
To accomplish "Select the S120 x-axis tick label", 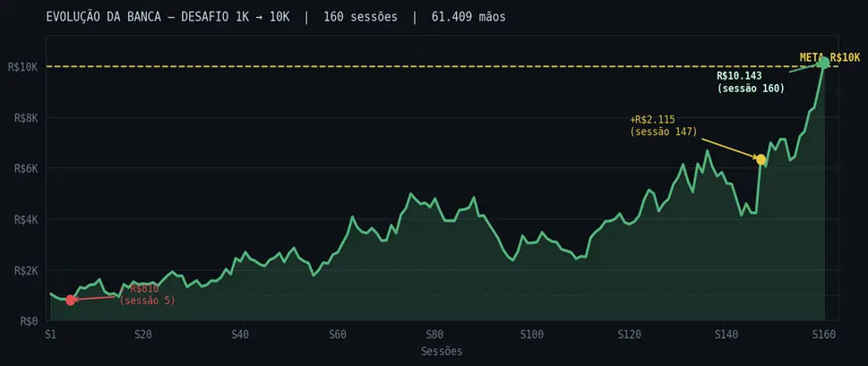I will point(630,335).
